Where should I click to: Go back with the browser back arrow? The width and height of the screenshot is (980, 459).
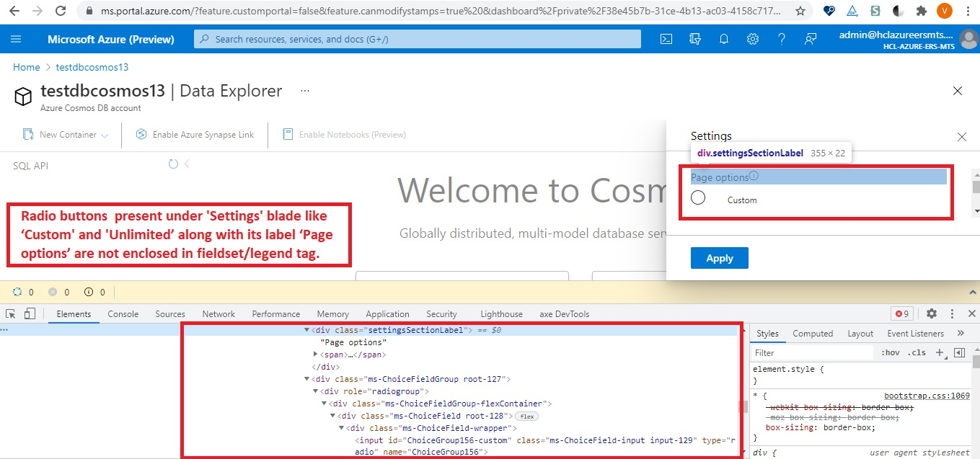[x=14, y=12]
